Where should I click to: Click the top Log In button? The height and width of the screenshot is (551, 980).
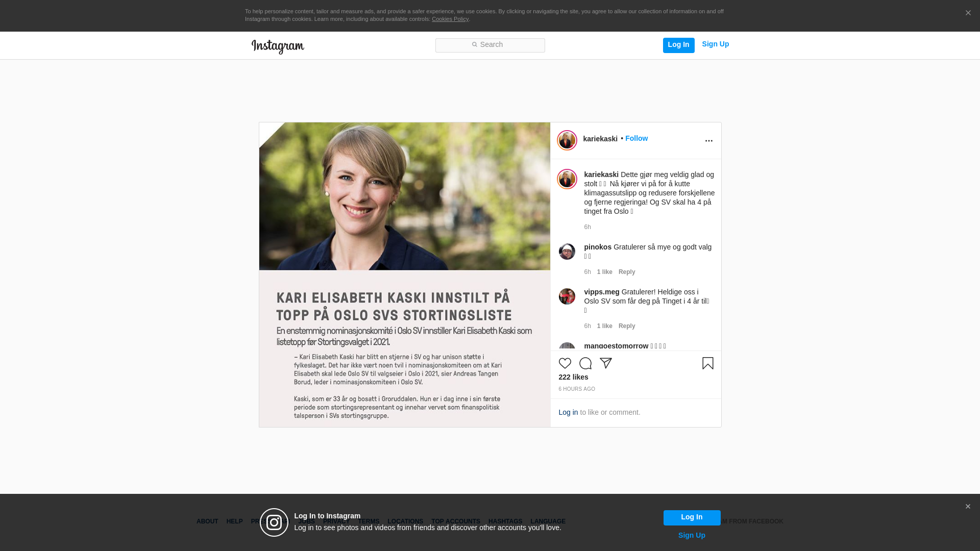679,45
